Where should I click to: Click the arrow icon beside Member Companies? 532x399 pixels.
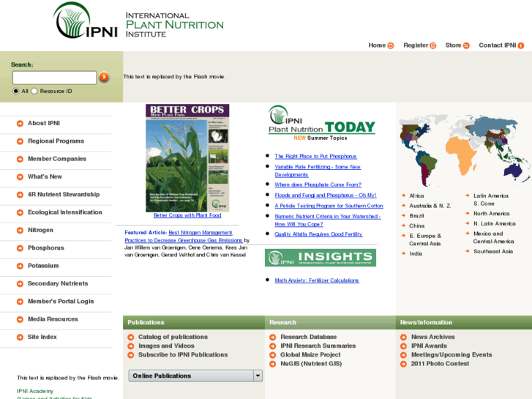[20, 160]
